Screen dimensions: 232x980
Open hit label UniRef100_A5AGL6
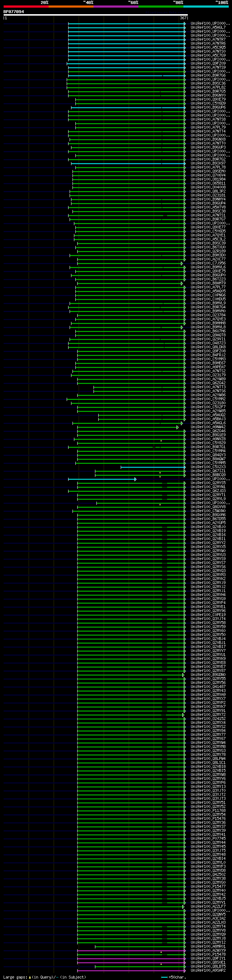[208, 423]
